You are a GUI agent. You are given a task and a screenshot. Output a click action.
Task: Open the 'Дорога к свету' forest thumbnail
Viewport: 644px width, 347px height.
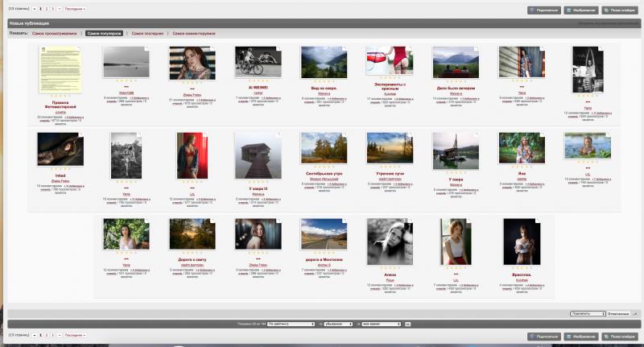(192, 234)
